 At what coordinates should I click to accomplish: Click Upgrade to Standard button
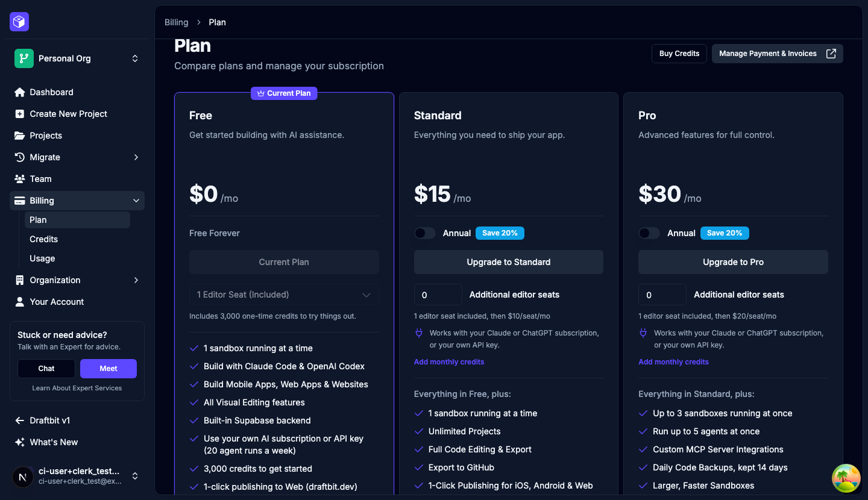pyautogui.click(x=509, y=262)
